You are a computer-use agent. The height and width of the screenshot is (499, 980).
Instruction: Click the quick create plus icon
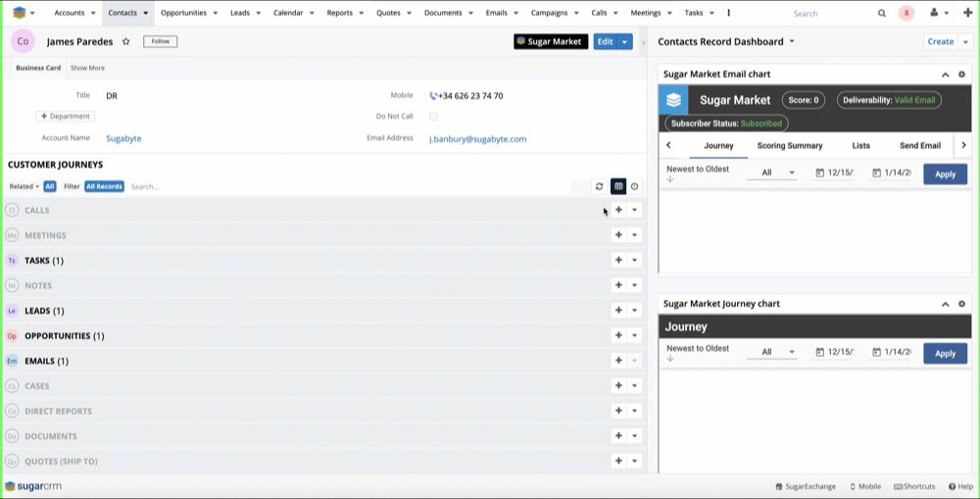pos(967,13)
